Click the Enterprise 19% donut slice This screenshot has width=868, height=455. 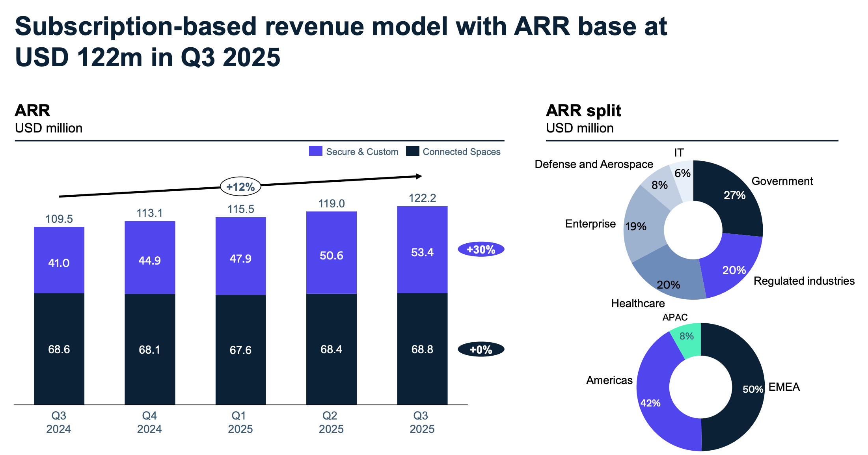click(636, 226)
